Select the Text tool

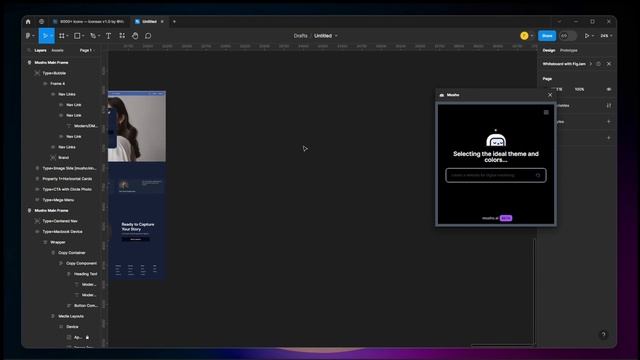coord(109,36)
